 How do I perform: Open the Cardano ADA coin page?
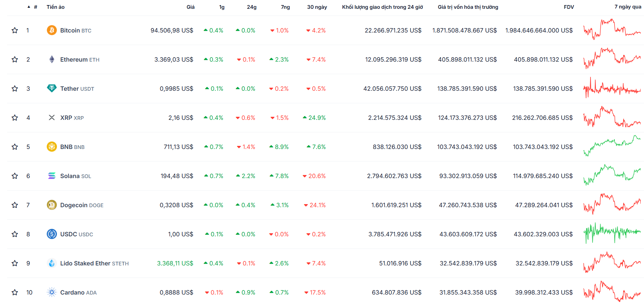(79, 293)
